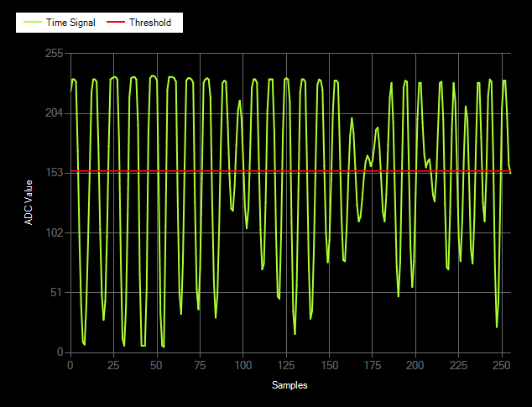Screen dimensions: 532x407
Task: Click the 204 tick label on y-axis
Action: tap(54, 112)
